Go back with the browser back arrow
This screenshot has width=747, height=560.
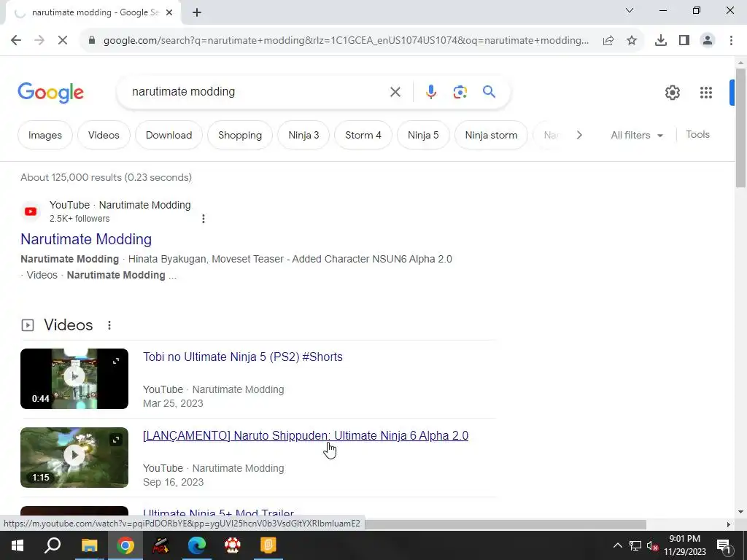(x=16, y=41)
